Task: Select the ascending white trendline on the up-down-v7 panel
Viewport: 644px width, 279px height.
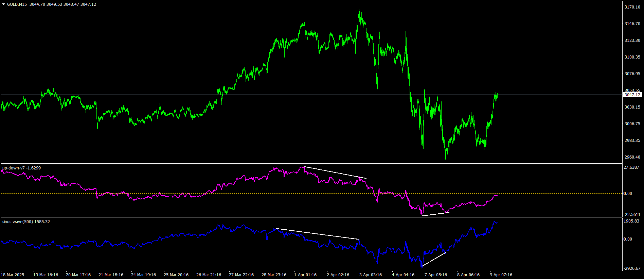Action: 435,214
